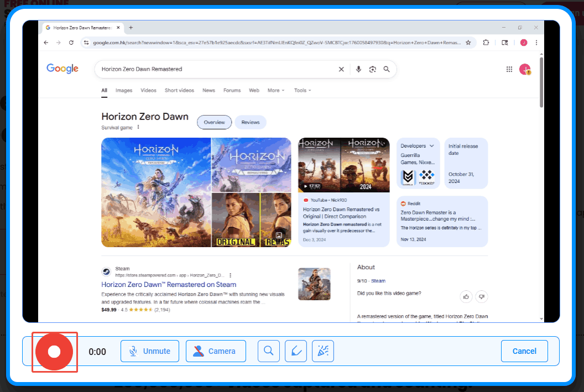The width and height of the screenshot is (584, 392).
Task: Switch to the News tab
Action: pos(208,91)
